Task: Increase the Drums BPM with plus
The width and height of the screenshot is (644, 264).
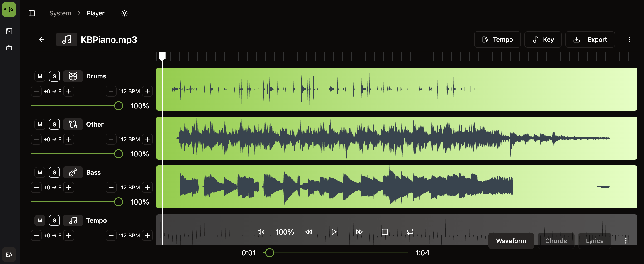Action: [147, 91]
